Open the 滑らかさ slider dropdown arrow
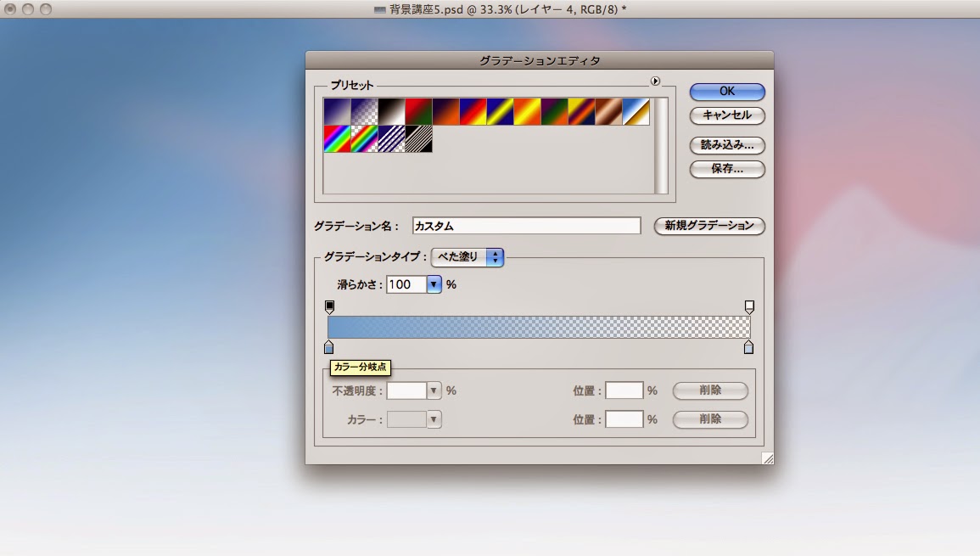Image resolution: width=980 pixels, height=556 pixels. [x=434, y=284]
